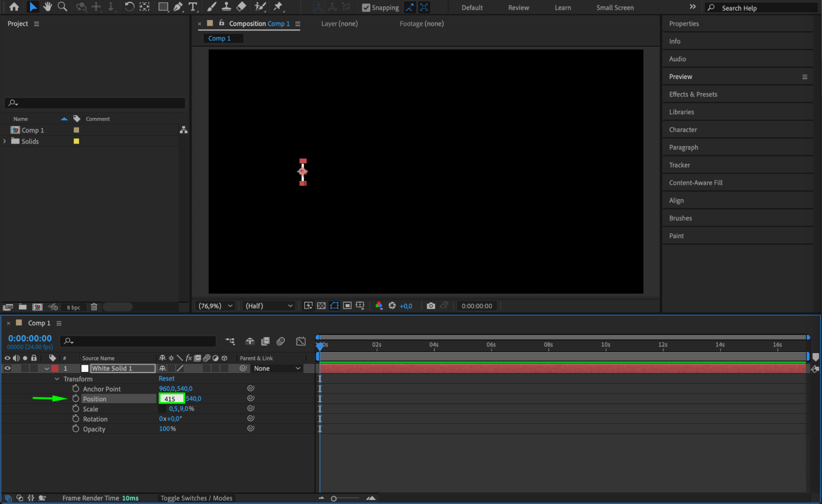Toggle the Snapping checkbox
822x504 pixels.
366,7
